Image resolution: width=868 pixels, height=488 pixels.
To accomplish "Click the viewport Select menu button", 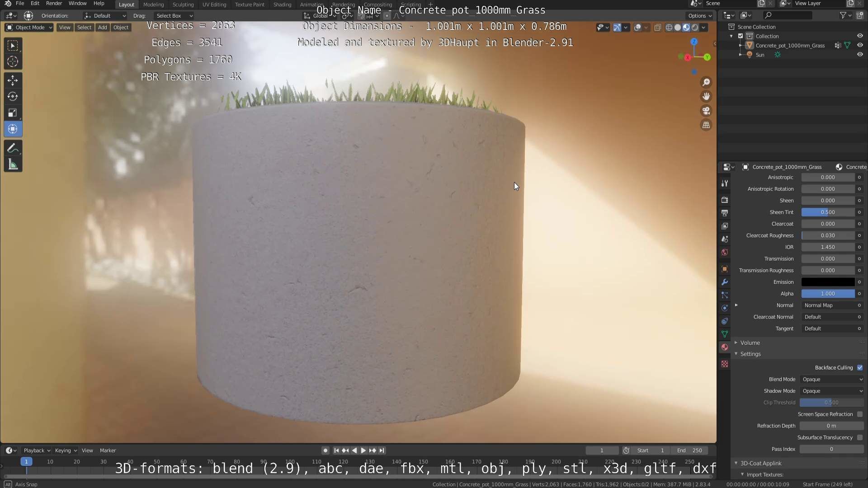I will 84,28.
